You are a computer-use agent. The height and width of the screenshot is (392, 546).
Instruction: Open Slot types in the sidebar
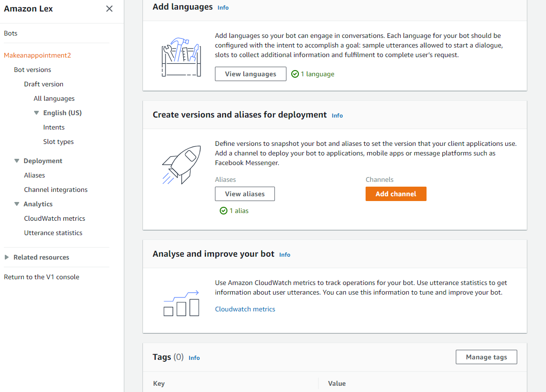click(x=59, y=142)
